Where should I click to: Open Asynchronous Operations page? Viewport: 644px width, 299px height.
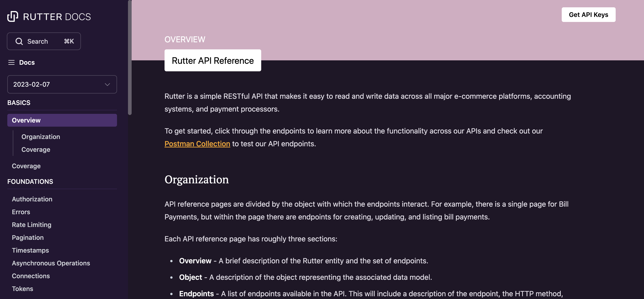click(51, 263)
